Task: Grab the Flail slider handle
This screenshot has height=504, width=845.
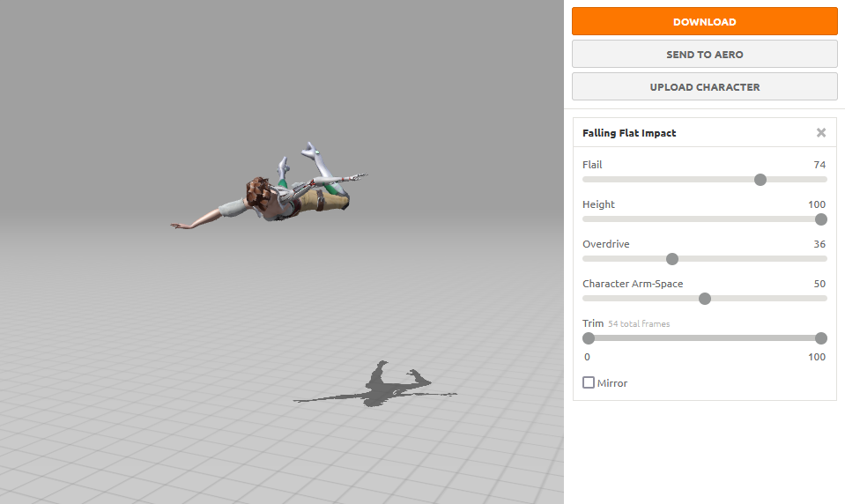Action: pos(760,180)
